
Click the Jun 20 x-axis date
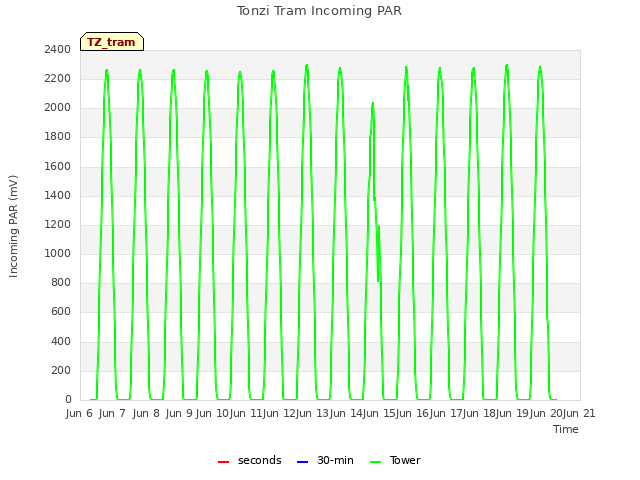coord(546,413)
